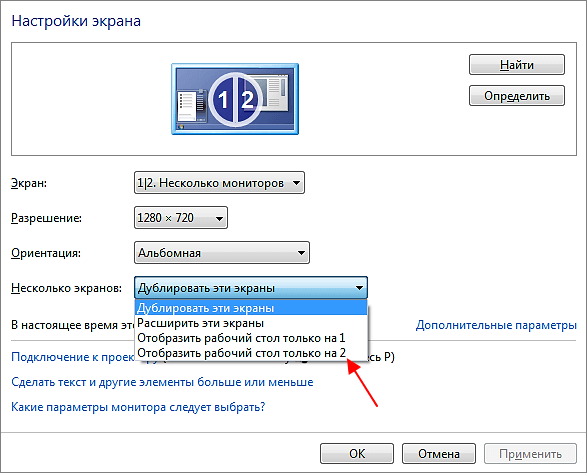Confirm settings with the OK button
Screen dimensions: 587x473
[357, 454]
